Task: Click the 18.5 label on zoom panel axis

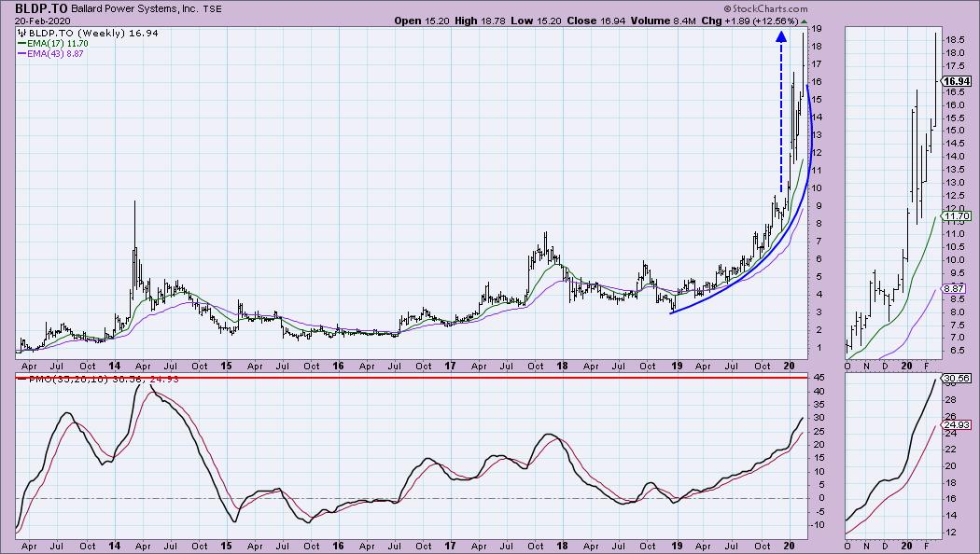Action: (954, 39)
